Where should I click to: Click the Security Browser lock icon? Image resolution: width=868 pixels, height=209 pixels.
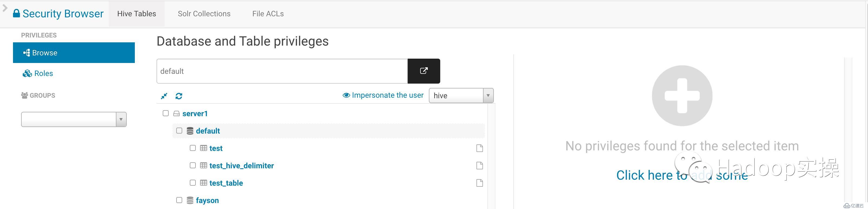click(16, 14)
